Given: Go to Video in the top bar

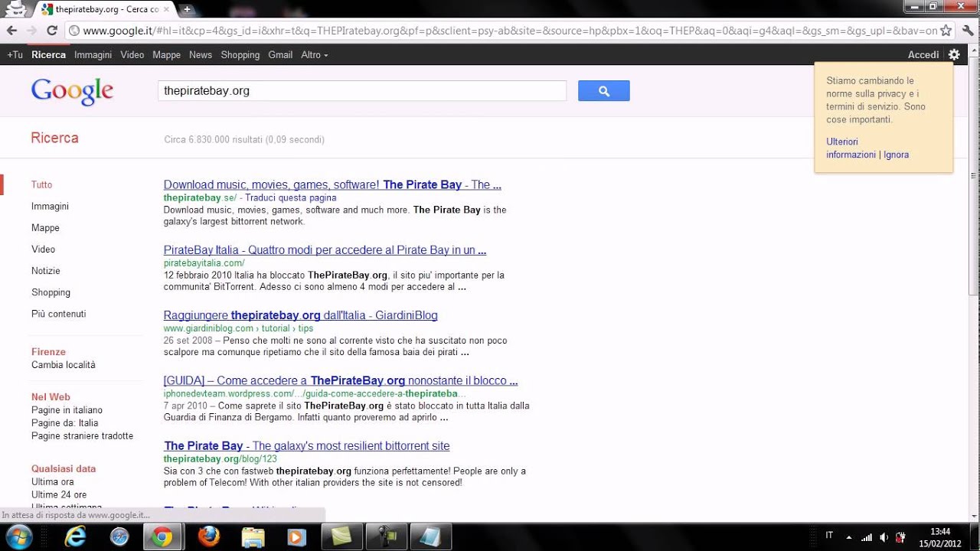Looking at the screenshot, I should pyautogui.click(x=132, y=55).
